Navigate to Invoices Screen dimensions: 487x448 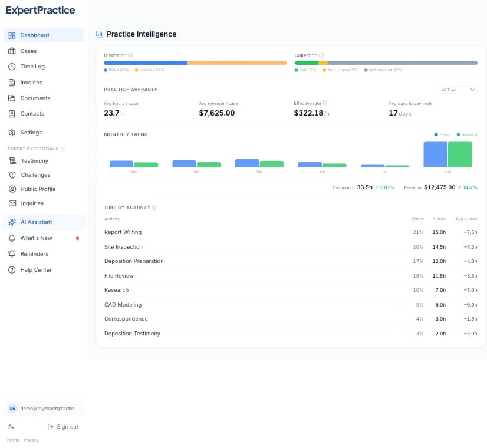44,83
